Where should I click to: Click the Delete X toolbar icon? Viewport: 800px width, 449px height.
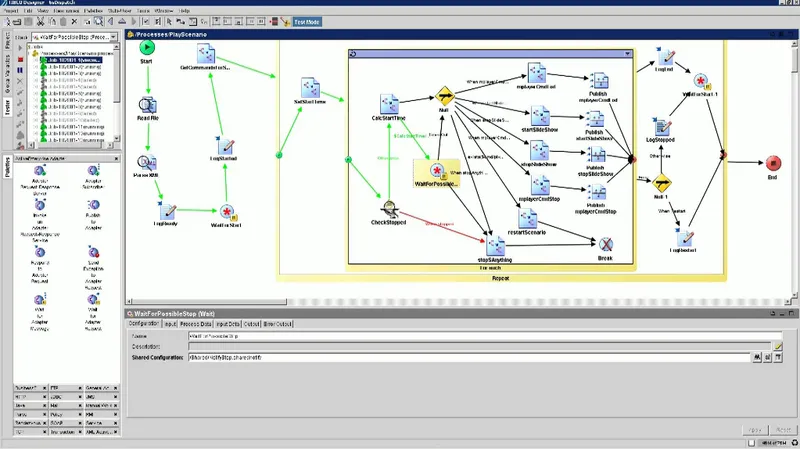(x=74, y=21)
